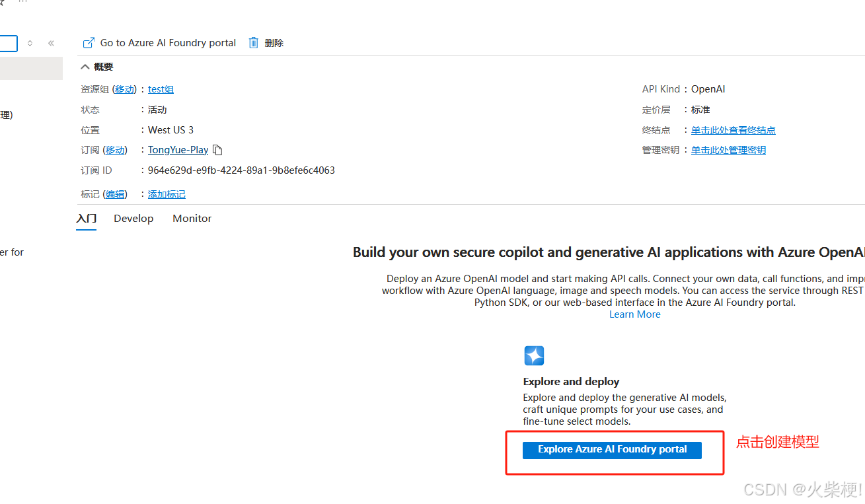Screen dimensions: 865x504
Task: Click subscription ID value 964e629d-e9fb-4224
Action: [x=241, y=170]
